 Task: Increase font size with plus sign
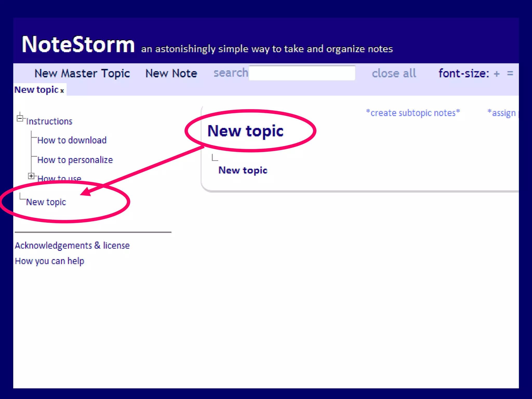point(497,74)
